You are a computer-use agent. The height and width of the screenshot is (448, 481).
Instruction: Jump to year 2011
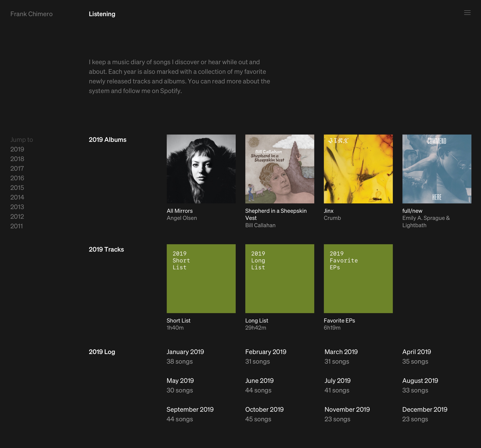click(x=17, y=226)
